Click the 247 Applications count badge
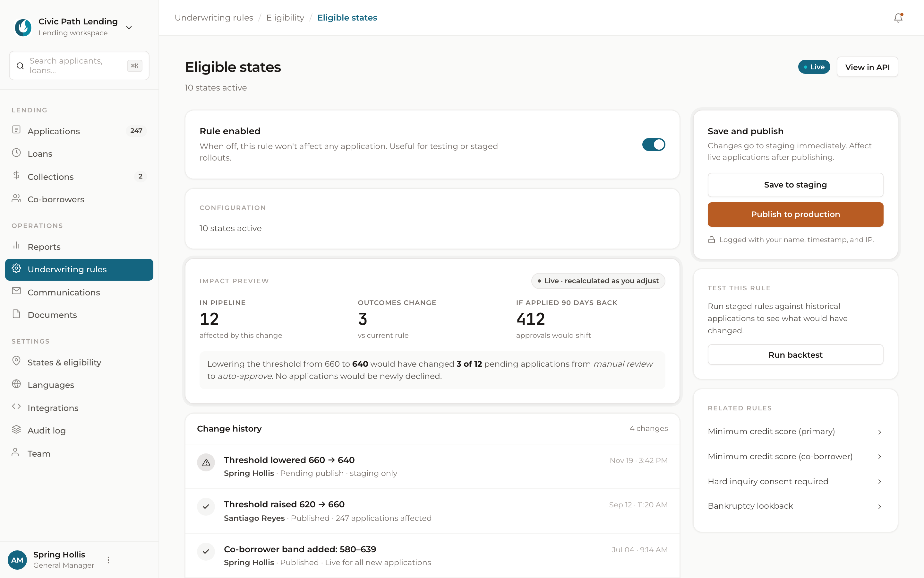Viewport: 924px width, 578px height. (136, 131)
